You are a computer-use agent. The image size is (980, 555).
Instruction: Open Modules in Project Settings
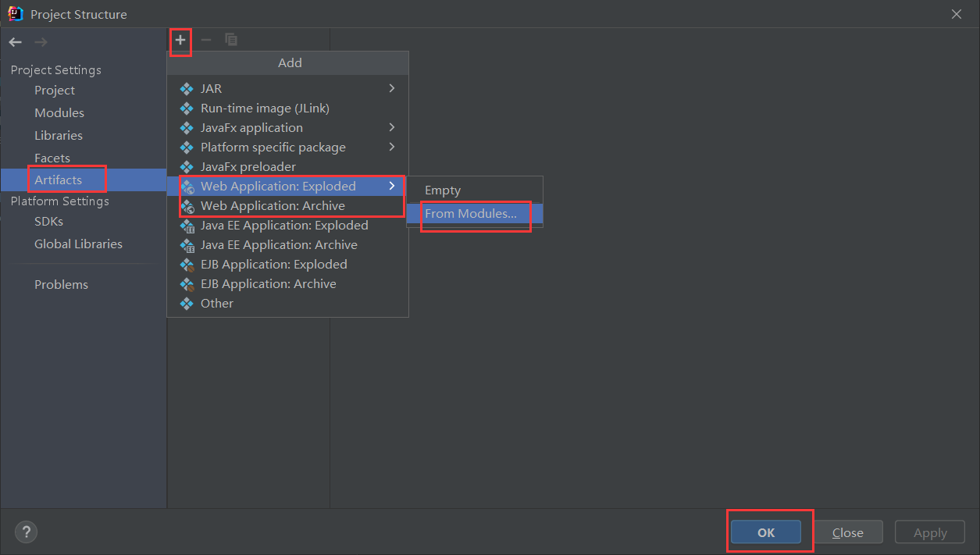click(x=59, y=113)
